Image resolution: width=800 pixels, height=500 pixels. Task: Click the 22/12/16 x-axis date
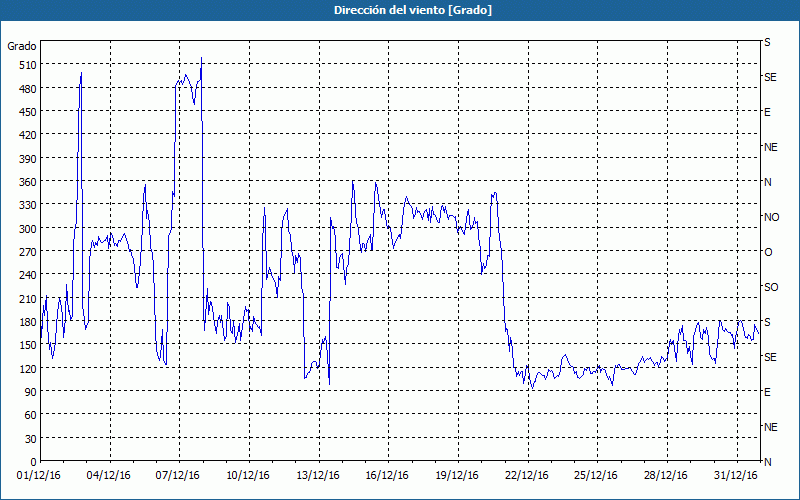coord(527,476)
